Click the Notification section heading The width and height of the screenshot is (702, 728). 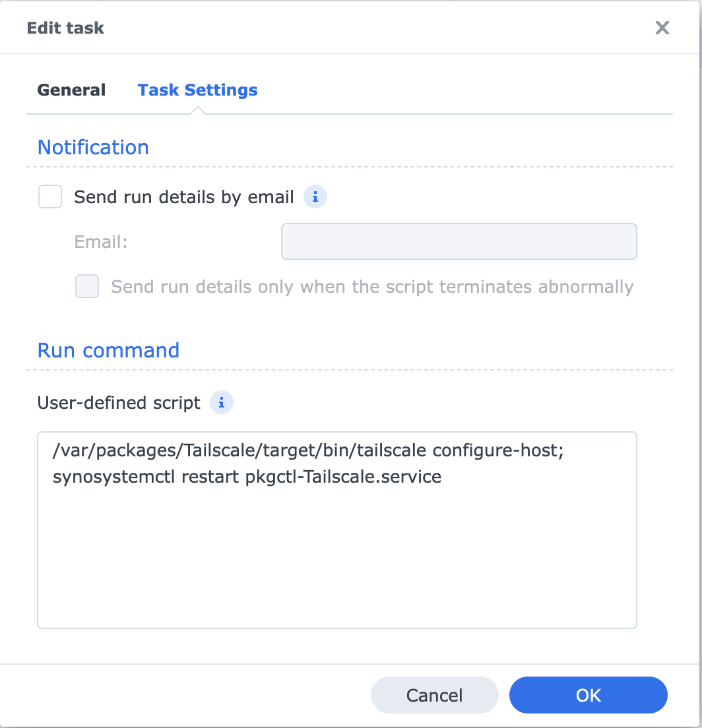[92, 147]
